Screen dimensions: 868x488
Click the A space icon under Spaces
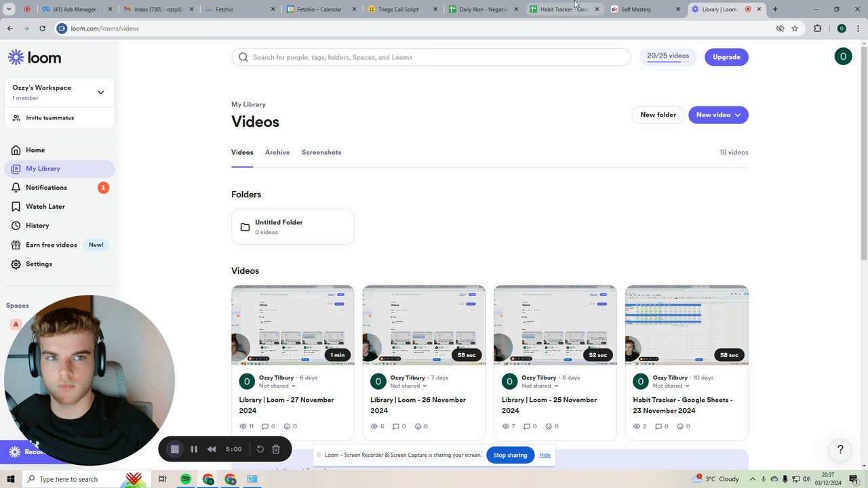(16, 324)
